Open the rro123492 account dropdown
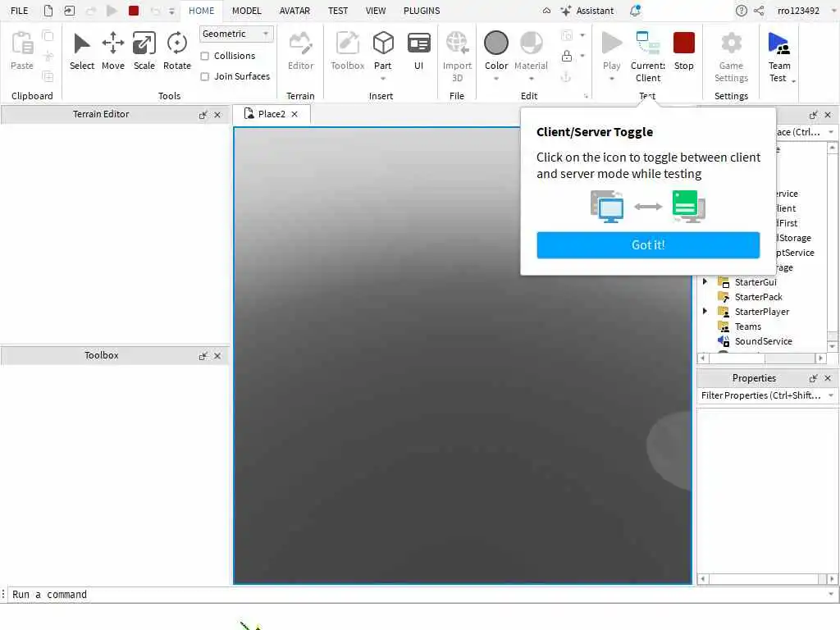This screenshot has width=840, height=630. coord(834,11)
